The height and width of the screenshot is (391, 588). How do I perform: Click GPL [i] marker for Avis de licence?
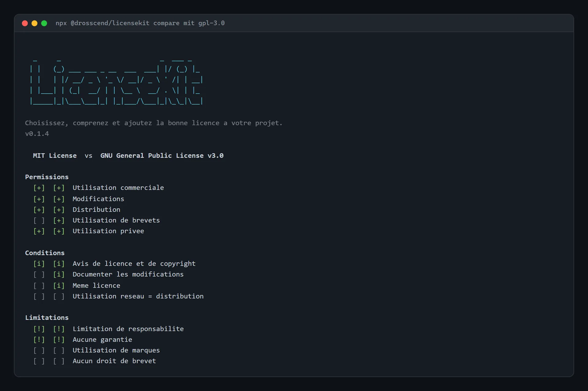(59, 264)
